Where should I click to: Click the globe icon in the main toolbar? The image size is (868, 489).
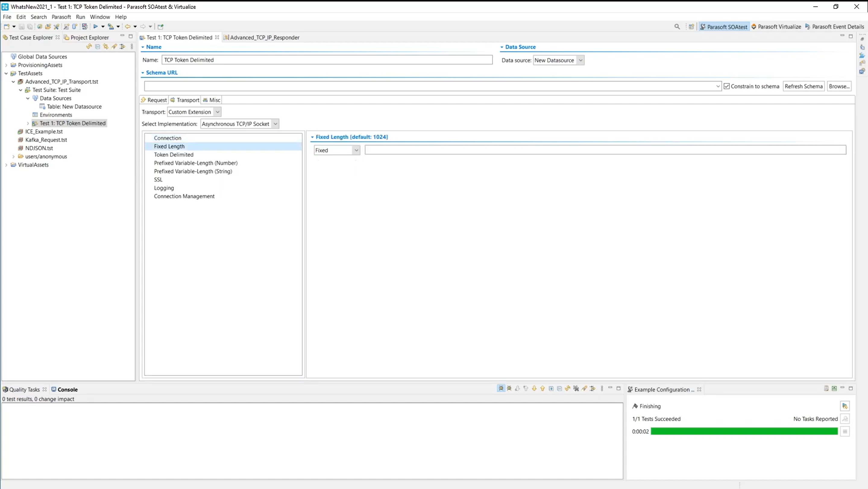(x=40, y=26)
